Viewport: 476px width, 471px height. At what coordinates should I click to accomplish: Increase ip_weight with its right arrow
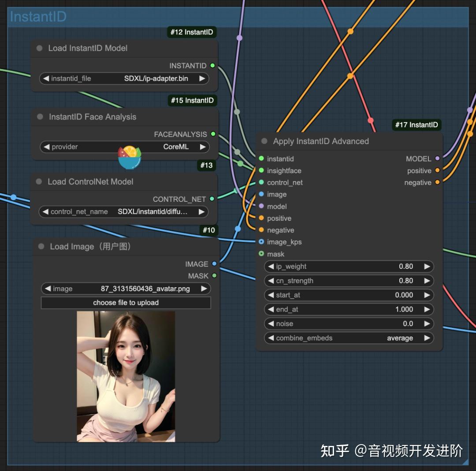(427, 266)
